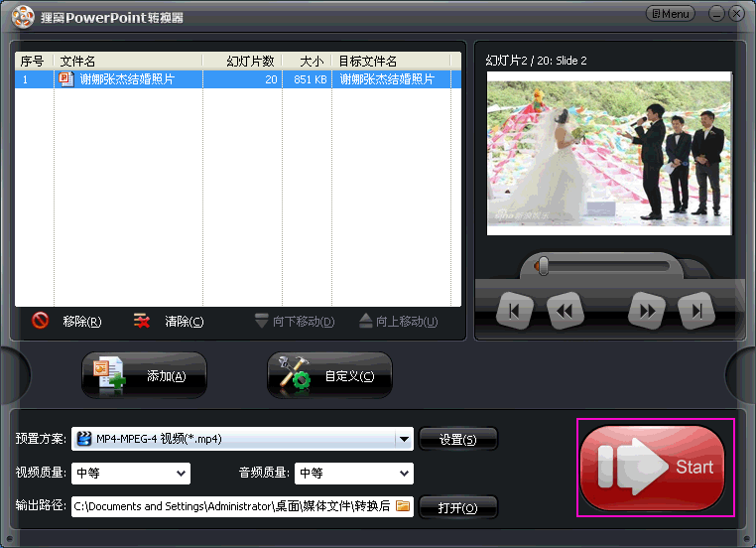Click the red prohibition remove icon
This screenshot has width=756, height=548.
click(40, 321)
